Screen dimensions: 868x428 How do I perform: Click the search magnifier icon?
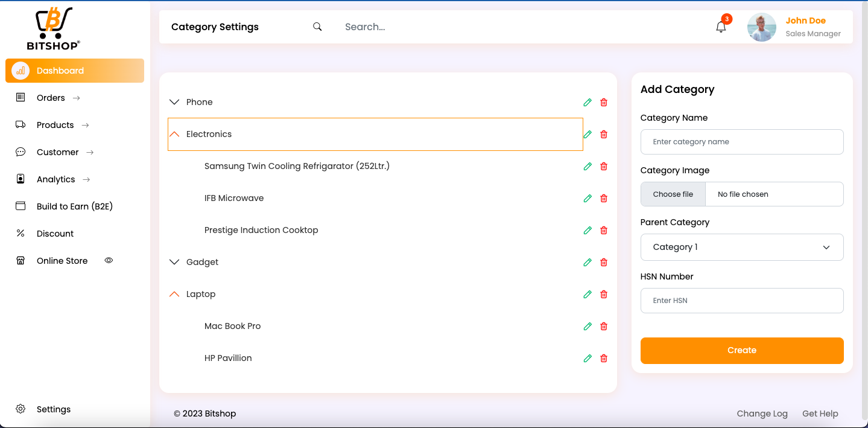click(317, 27)
